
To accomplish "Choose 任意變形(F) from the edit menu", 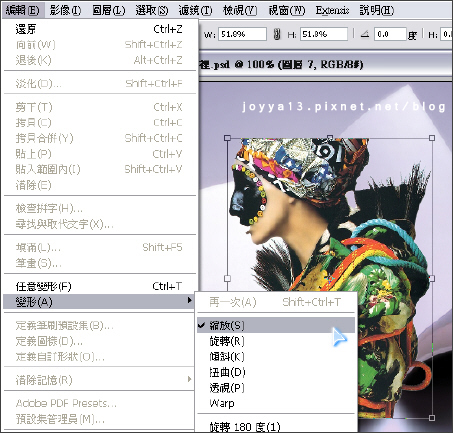I will [99, 286].
